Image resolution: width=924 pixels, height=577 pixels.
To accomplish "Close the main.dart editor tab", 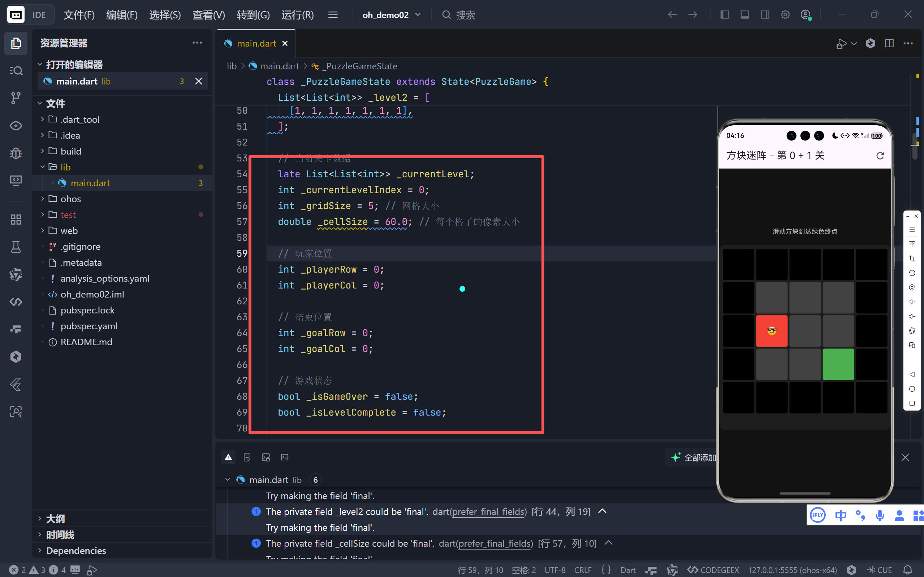I will [x=285, y=43].
